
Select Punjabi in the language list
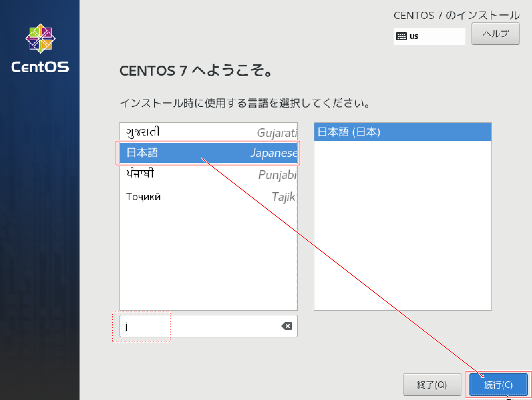point(208,174)
